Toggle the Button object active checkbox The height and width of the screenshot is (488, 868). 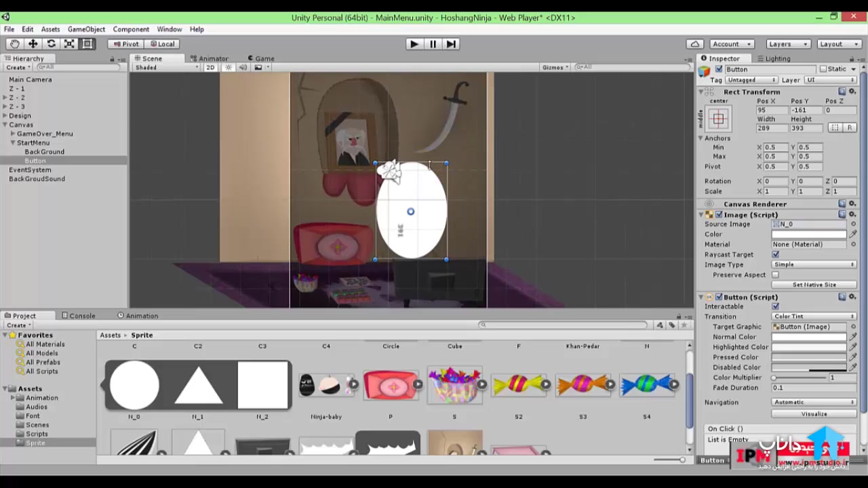(719, 69)
